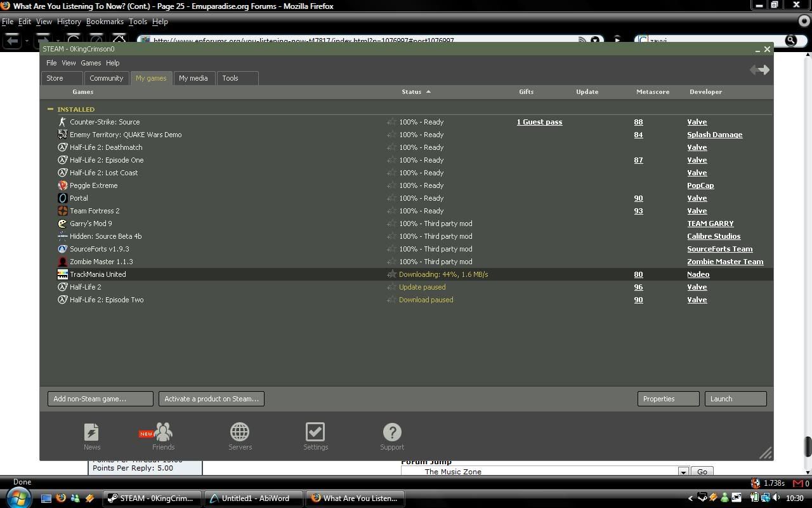
Task: Click the TrackMania United game icon
Action: (62, 274)
